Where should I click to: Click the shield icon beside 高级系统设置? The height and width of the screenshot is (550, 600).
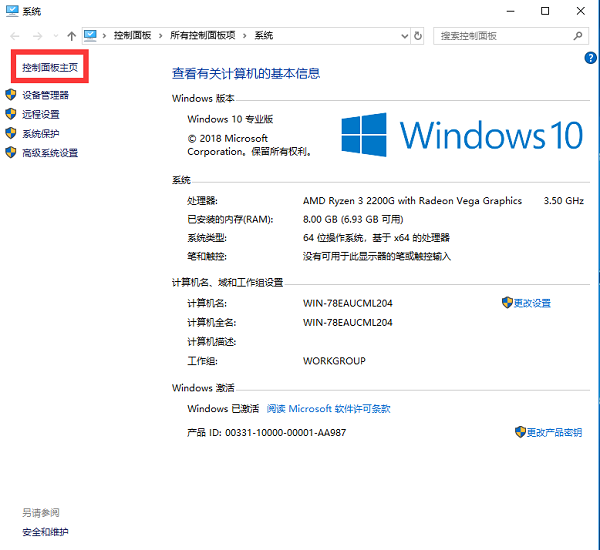(x=11, y=153)
